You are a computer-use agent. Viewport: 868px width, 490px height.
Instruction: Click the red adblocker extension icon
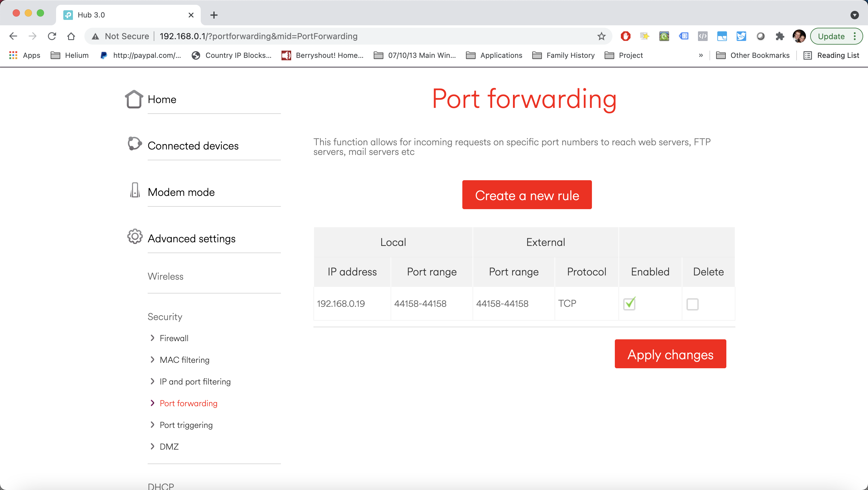coord(625,36)
